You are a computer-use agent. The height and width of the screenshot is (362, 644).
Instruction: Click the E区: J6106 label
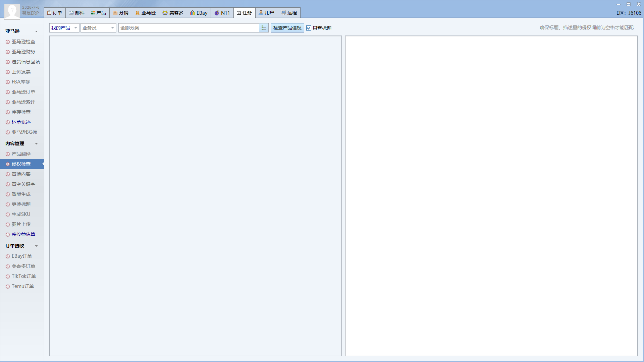[x=629, y=13]
